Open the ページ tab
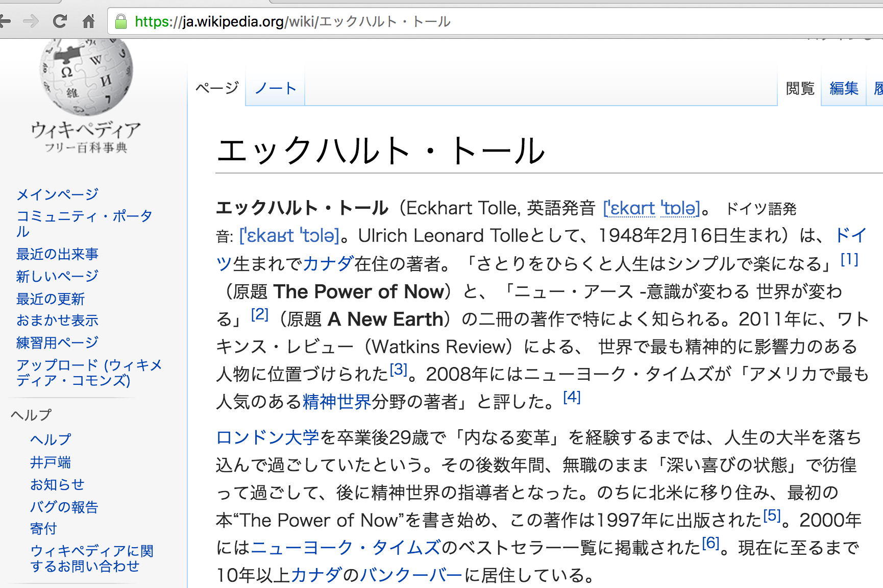Viewport: 883px width, 588px height. click(217, 88)
